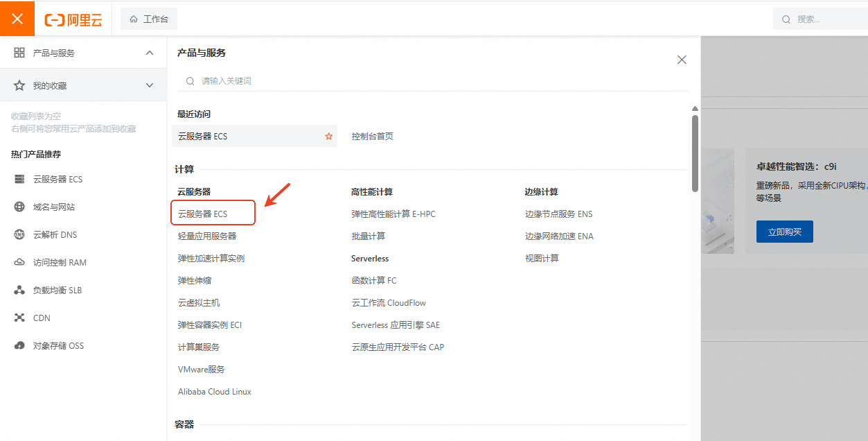Open 函数计算 FC
This screenshot has width=868, height=441.
click(x=374, y=281)
